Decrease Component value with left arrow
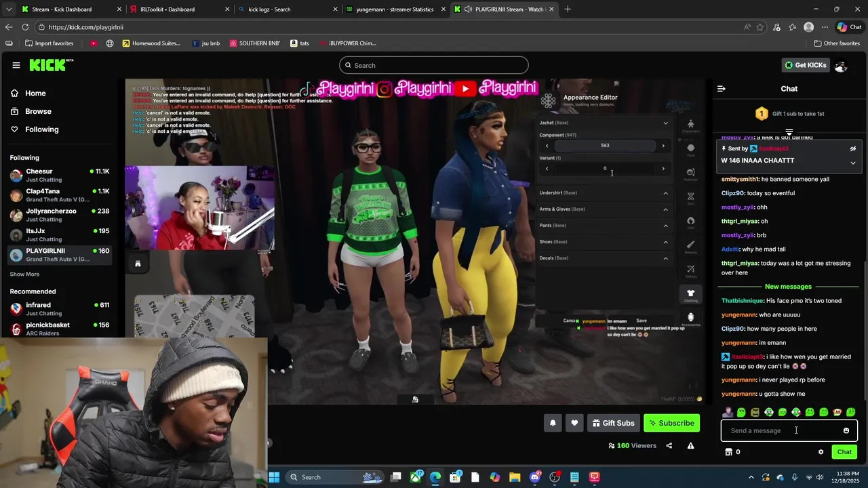Image resolution: width=868 pixels, height=488 pixels. point(547,146)
